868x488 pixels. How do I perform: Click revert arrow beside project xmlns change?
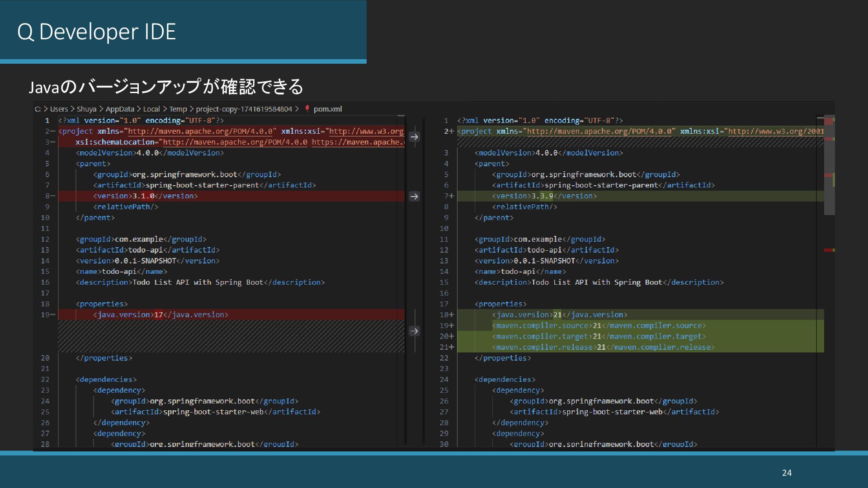point(414,136)
